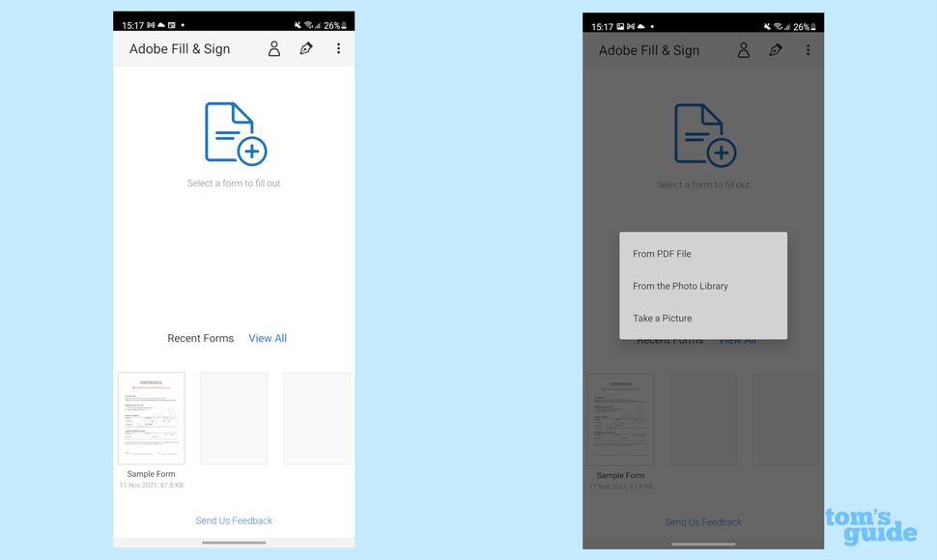The width and height of the screenshot is (937, 560).
Task: Select the Sample Form file name label
Action: (151, 473)
